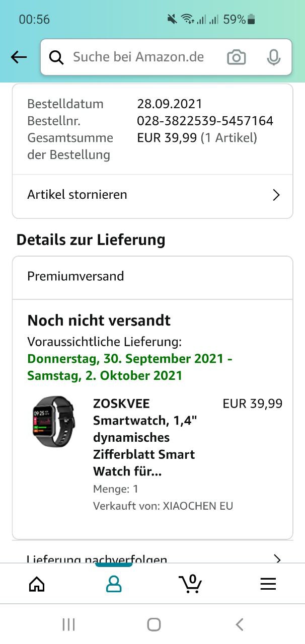Image resolution: width=305 pixels, height=644 pixels.
Task: Tap the search magnifier icon
Action: point(56,57)
